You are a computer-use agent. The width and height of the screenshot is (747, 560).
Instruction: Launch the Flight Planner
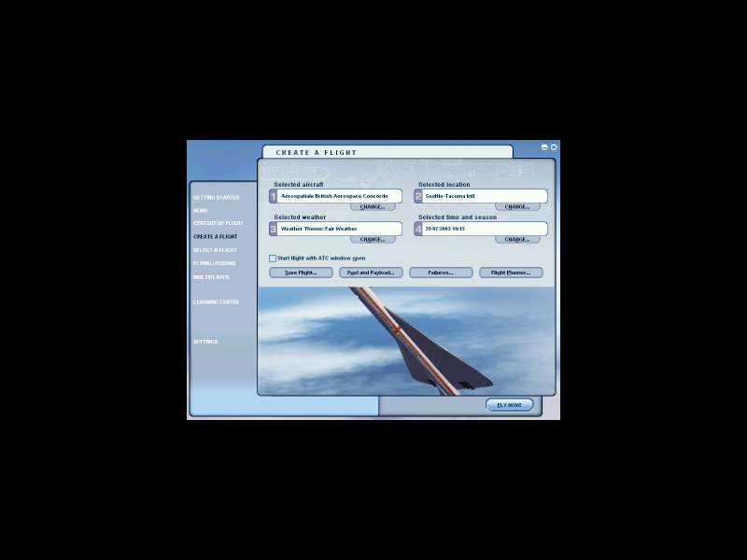[511, 273]
